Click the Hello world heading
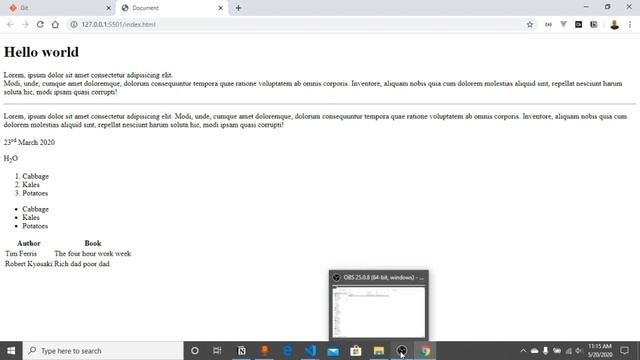This screenshot has width=640, height=360. [x=41, y=52]
